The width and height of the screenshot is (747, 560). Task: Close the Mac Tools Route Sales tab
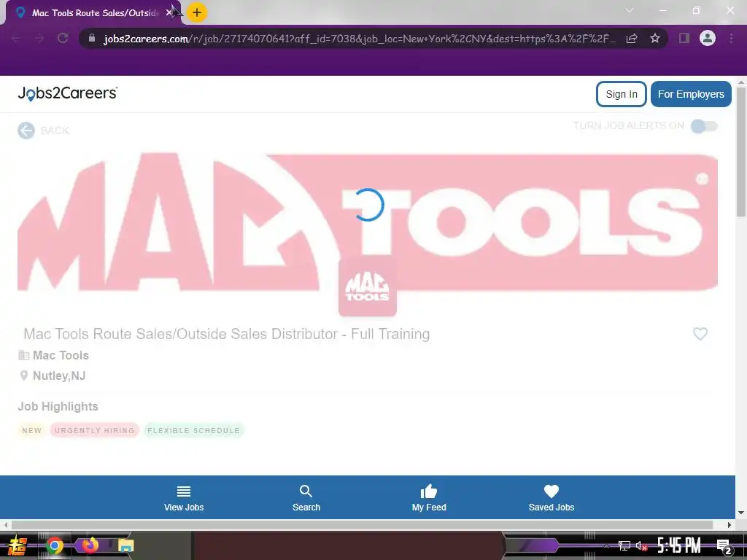169,13
